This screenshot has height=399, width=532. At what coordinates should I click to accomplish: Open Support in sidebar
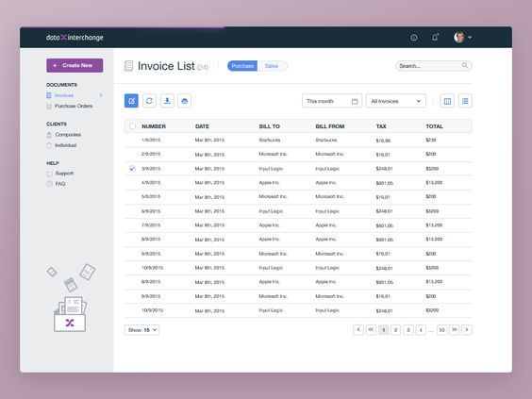(64, 174)
